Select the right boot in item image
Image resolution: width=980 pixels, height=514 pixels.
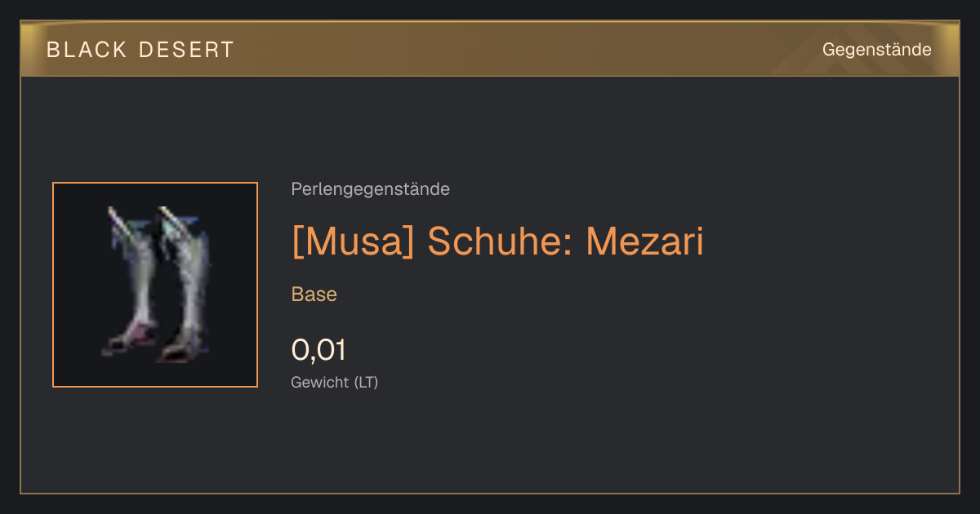[x=182, y=283]
